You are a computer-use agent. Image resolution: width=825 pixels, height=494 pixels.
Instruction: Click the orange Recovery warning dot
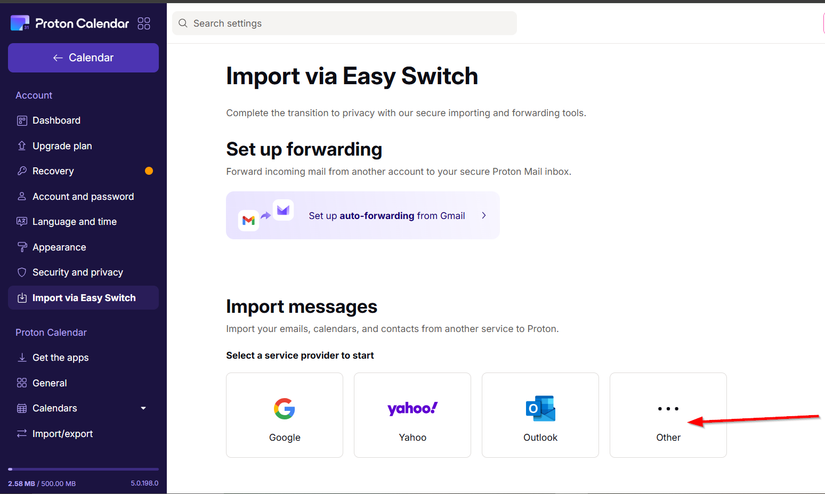149,171
